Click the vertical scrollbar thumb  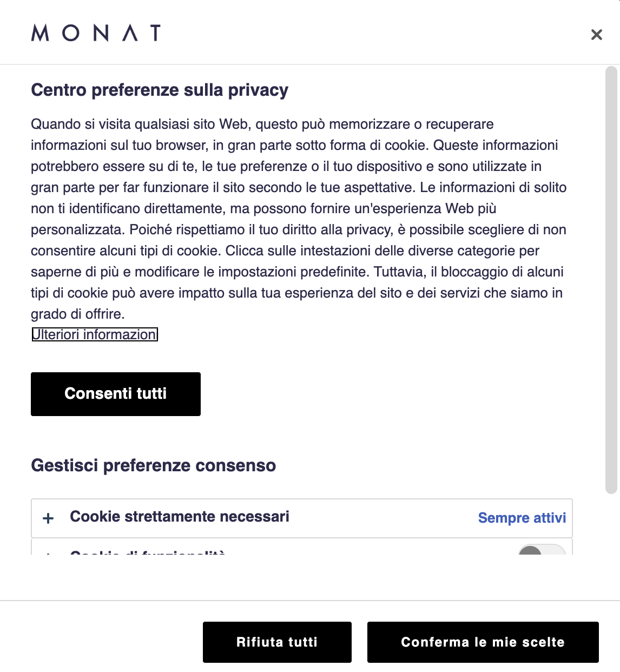tap(611, 280)
